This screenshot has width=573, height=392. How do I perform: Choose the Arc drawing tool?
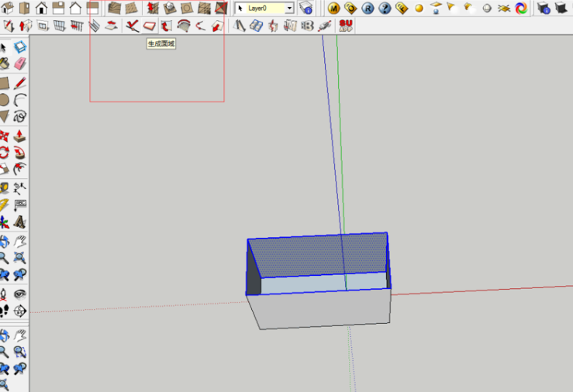tap(20, 100)
